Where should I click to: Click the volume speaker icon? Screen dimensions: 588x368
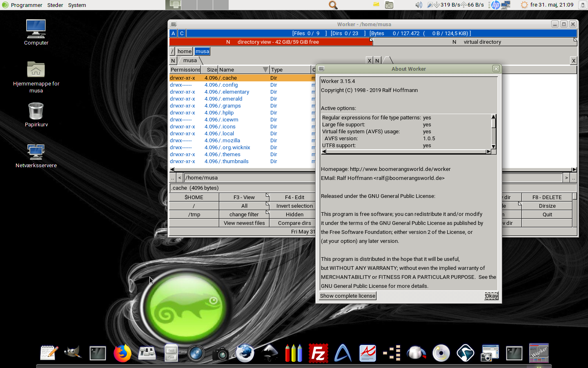pyautogui.click(x=419, y=5)
